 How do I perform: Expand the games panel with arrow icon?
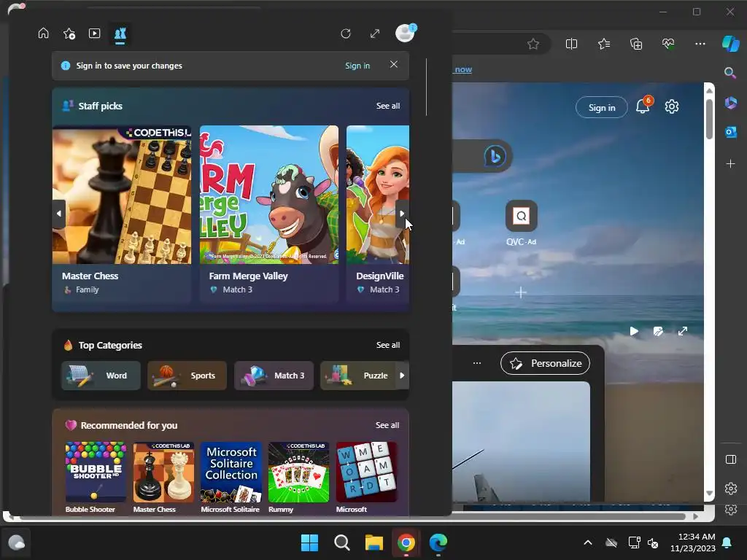click(375, 34)
